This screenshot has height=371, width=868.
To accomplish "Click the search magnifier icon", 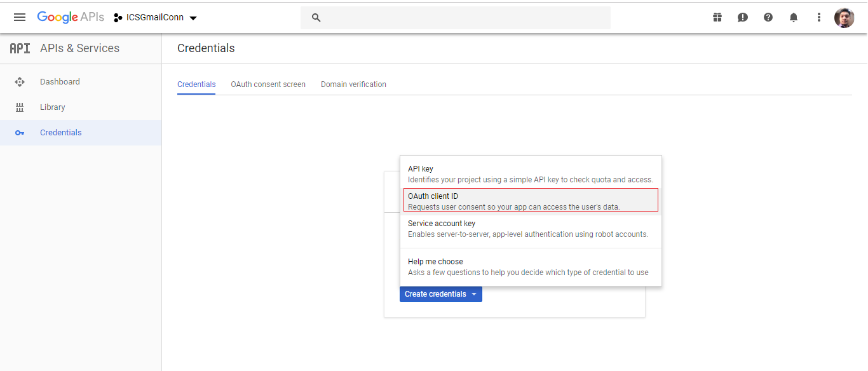I will [316, 18].
